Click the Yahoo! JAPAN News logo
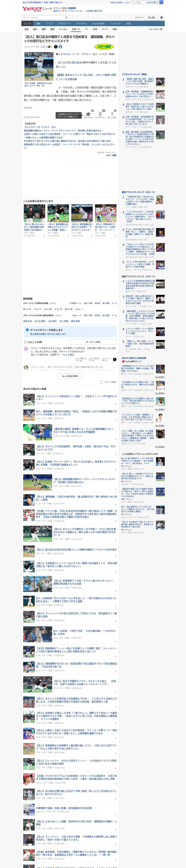Image resolution: width=186 pixels, height=868 pixels. pos(37,9)
